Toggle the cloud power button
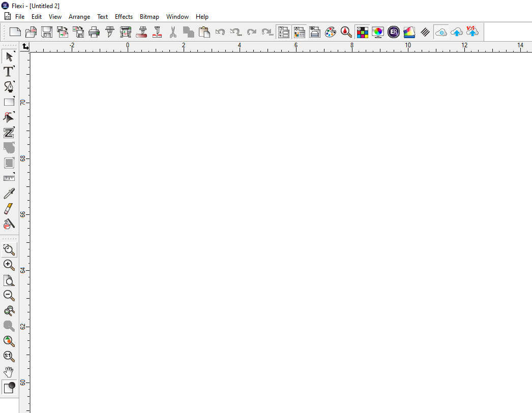This screenshot has height=413, width=532. click(x=441, y=33)
